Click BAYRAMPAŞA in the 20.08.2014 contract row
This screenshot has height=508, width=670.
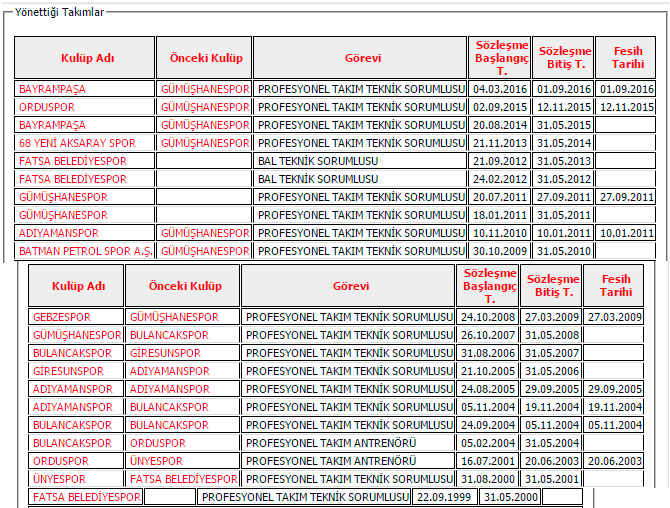pyautogui.click(x=53, y=125)
